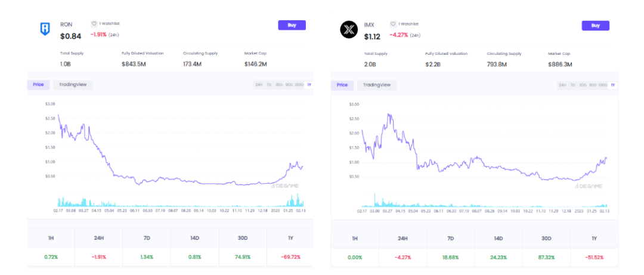Choose 90D range on IMX chart

tap(593, 85)
